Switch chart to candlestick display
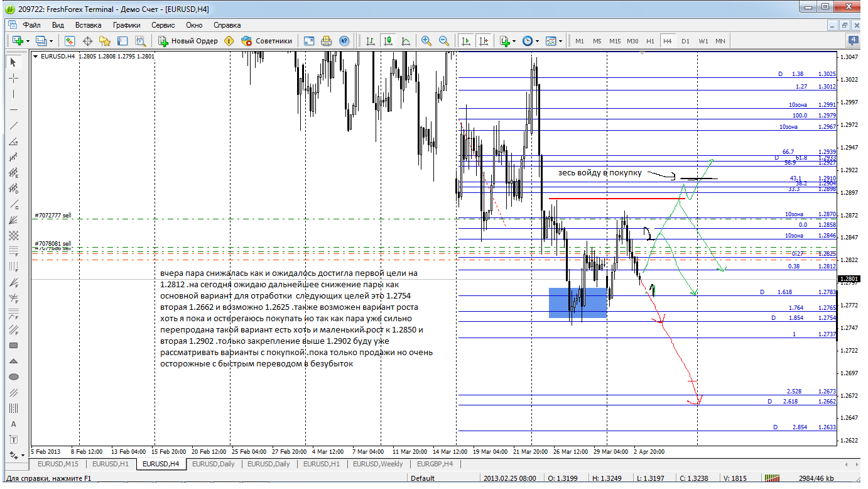868x489 pixels. (x=388, y=41)
